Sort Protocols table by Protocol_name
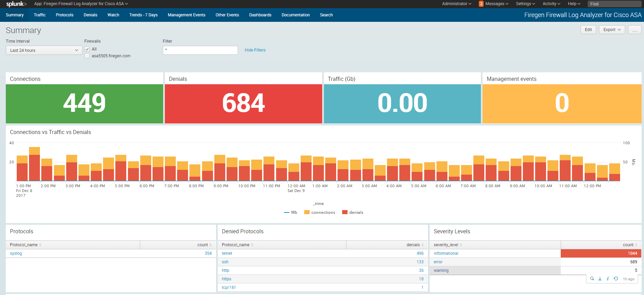 pos(26,245)
